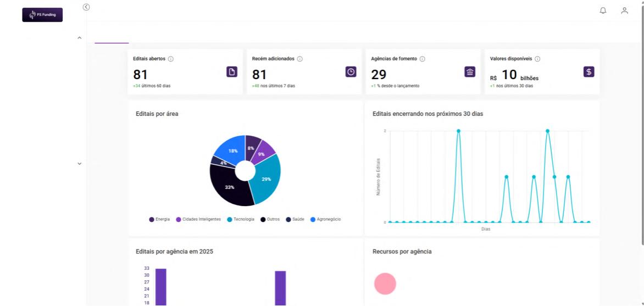
Task: Show info tooltip for Valores disponíveis
Action: point(537,59)
